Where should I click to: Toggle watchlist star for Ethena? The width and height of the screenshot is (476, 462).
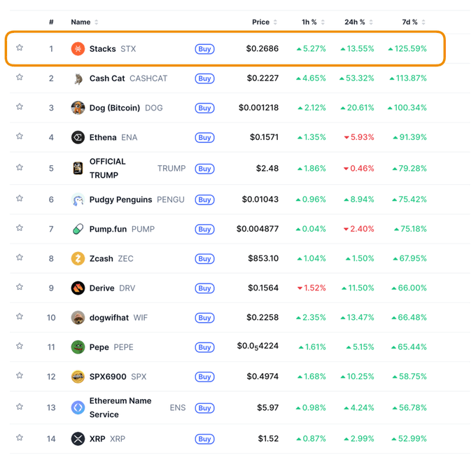point(20,136)
